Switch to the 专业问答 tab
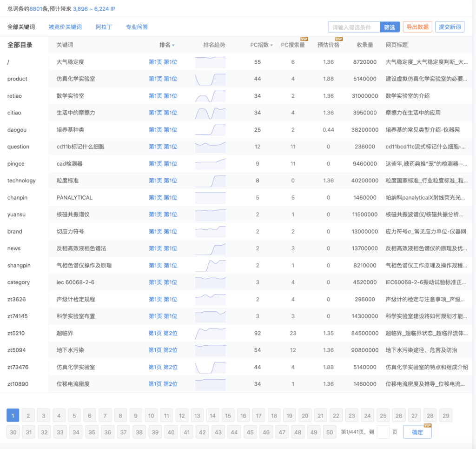Viewport: 476px width, 449px height. tap(137, 27)
